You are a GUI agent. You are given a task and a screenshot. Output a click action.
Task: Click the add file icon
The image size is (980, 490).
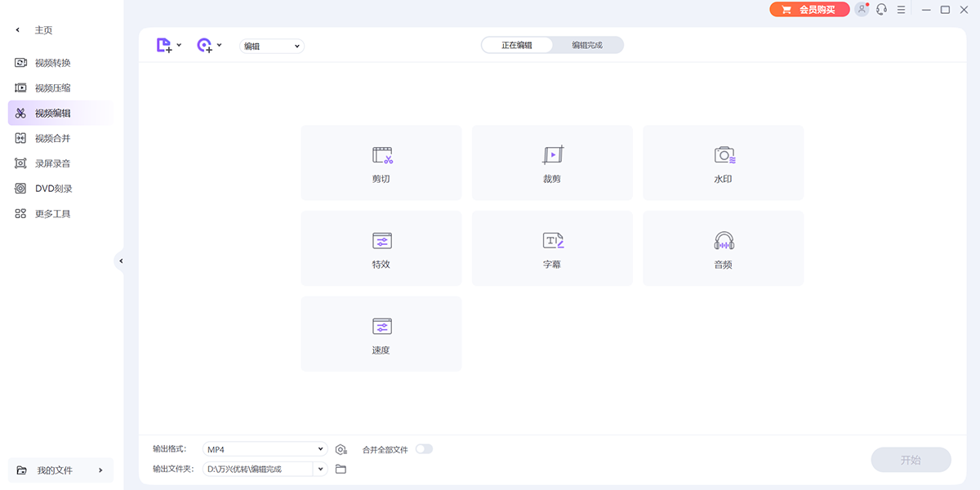pyautogui.click(x=164, y=46)
